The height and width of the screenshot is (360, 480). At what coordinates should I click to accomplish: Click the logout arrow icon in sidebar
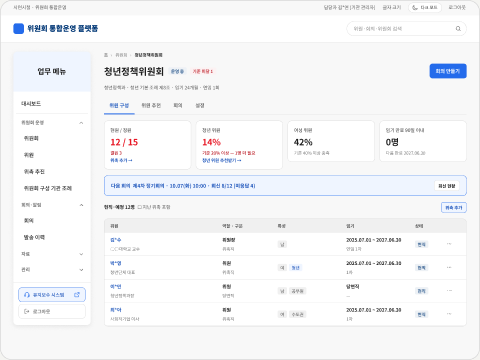click(27, 312)
